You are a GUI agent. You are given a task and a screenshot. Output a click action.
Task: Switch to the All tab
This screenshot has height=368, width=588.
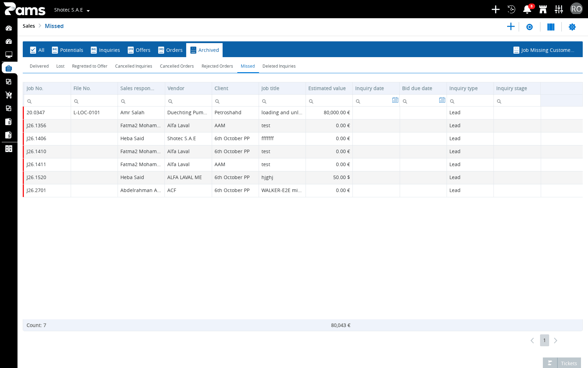pos(37,50)
